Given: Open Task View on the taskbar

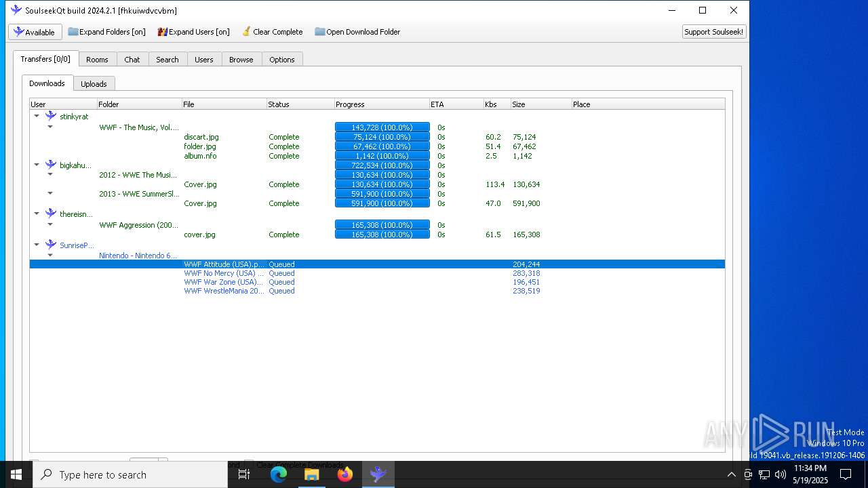Looking at the screenshot, I should 244,474.
